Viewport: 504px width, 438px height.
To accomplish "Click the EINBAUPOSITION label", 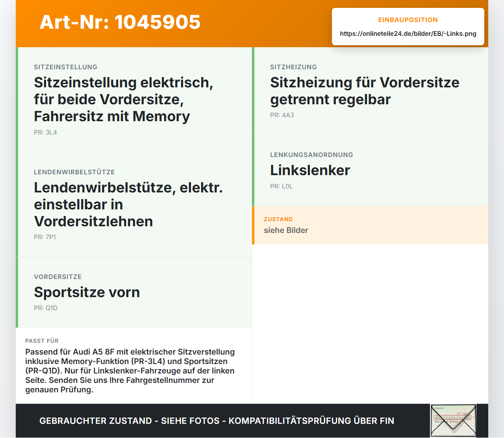I will [x=408, y=20].
